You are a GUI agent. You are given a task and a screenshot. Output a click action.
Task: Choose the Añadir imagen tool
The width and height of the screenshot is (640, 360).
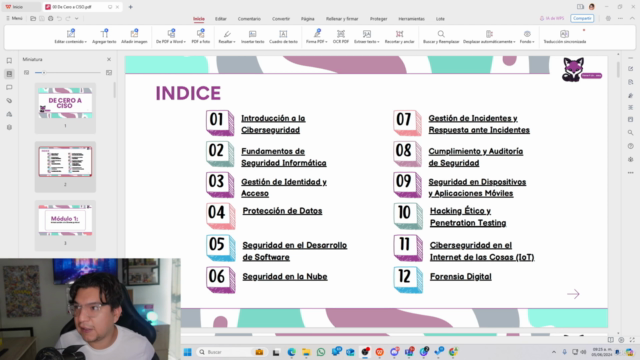[x=134, y=36]
